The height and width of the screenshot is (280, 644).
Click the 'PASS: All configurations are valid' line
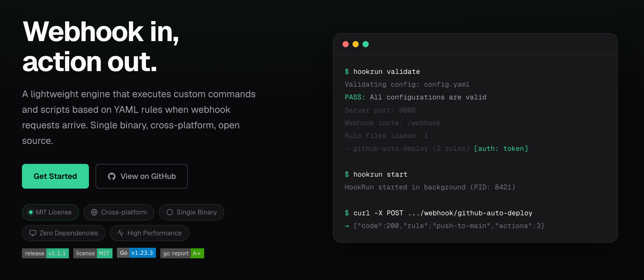pos(415,97)
